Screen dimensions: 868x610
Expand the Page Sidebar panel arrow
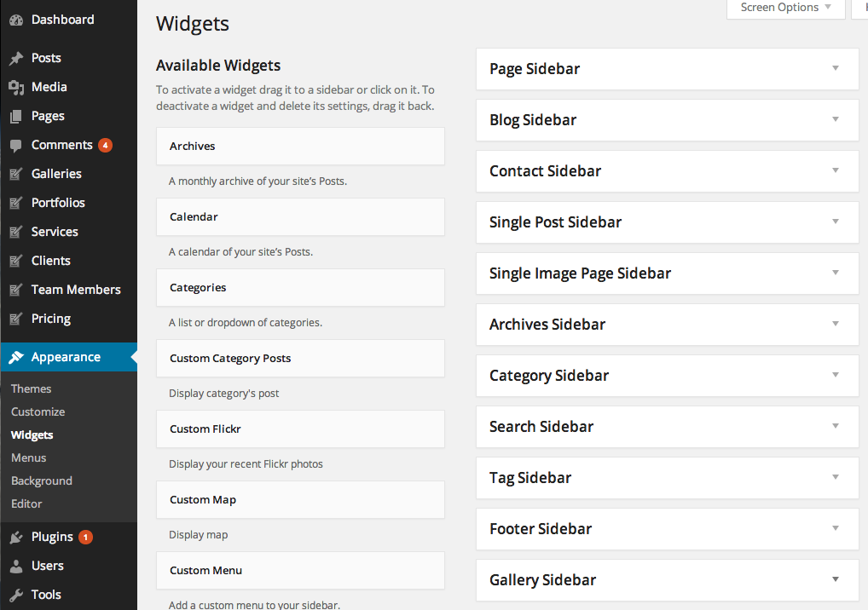[x=836, y=68]
